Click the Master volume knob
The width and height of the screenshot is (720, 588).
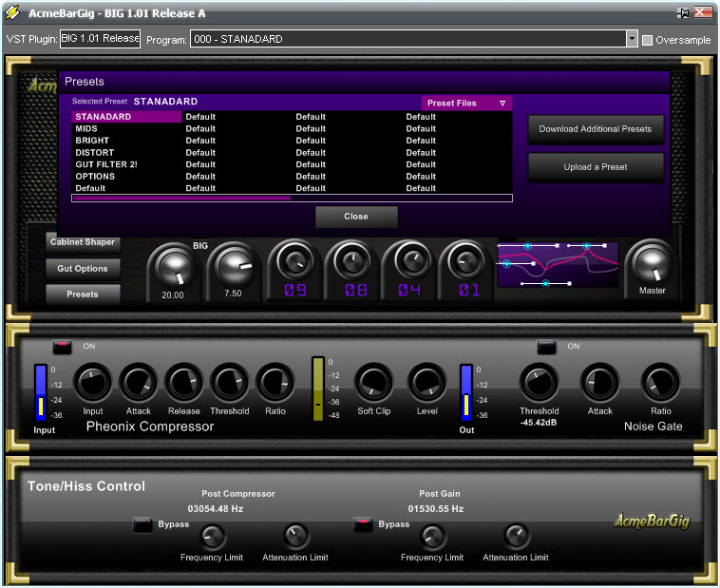[x=651, y=265]
